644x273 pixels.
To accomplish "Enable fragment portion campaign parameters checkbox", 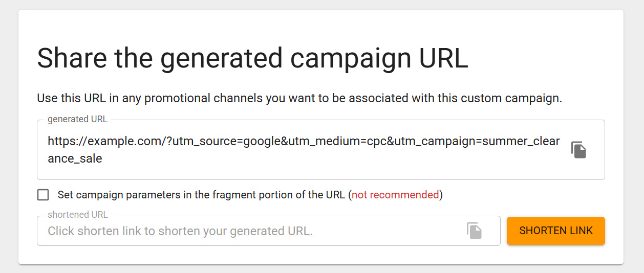I will [43, 195].
